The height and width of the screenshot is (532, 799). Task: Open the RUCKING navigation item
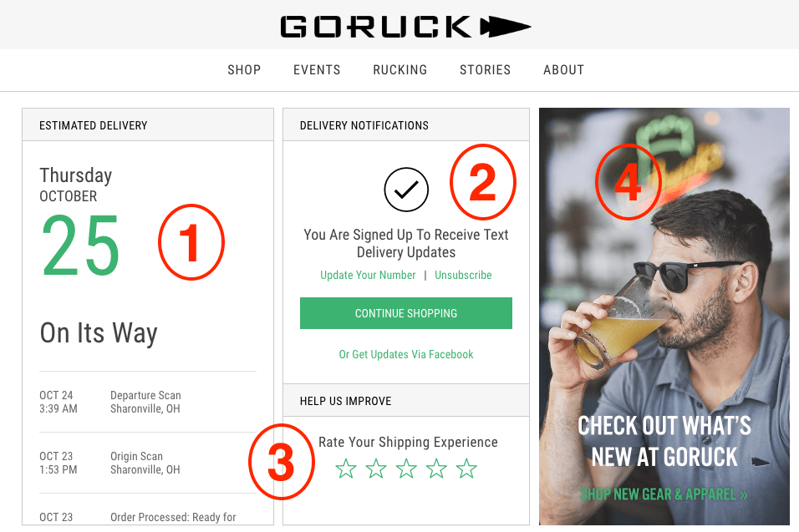[x=400, y=70]
